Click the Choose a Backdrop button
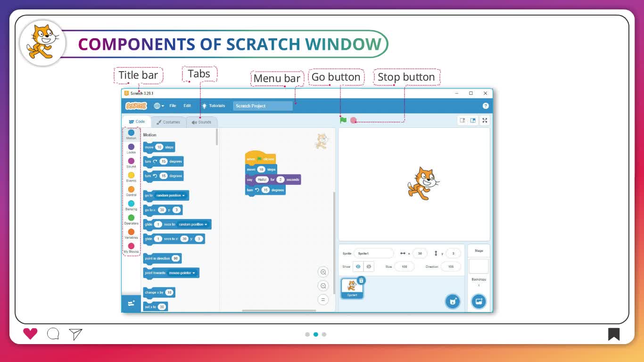The width and height of the screenshot is (644, 362). (479, 302)
